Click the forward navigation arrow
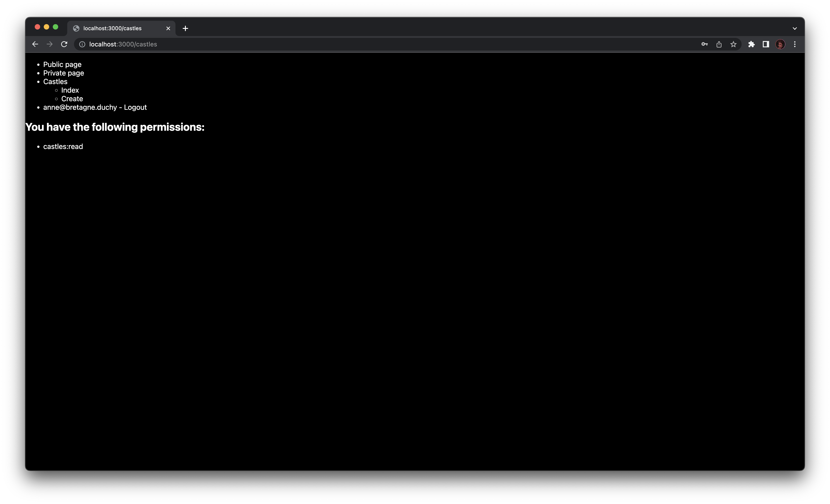The height and width of the screenshot is (504, 830). click(50, 44)
